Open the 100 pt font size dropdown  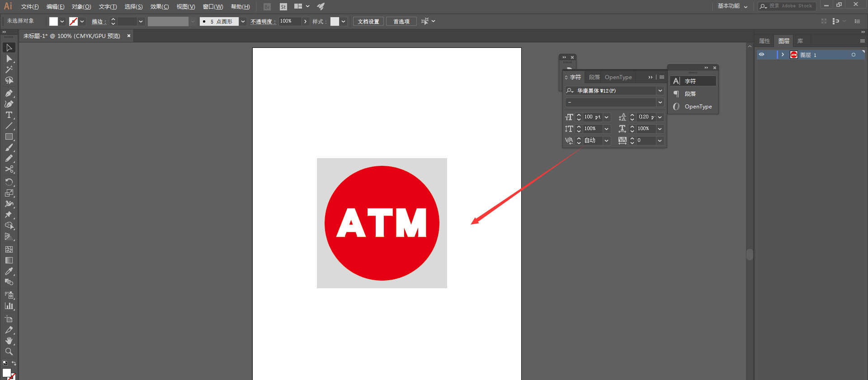[x=607, y=117]
